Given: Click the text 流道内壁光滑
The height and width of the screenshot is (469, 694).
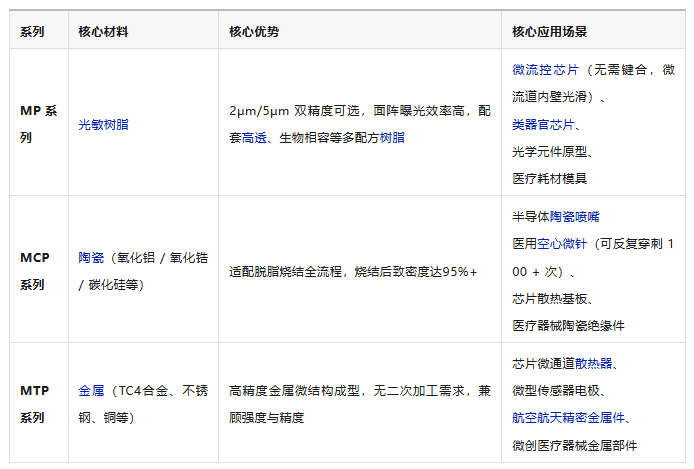Looking at the screenshot, I should click(550, 96).
